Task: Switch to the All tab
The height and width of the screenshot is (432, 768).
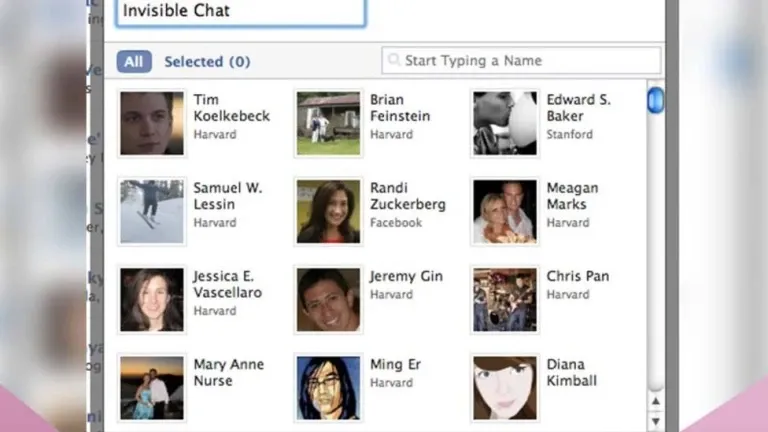Action: [x=134, y=62]
